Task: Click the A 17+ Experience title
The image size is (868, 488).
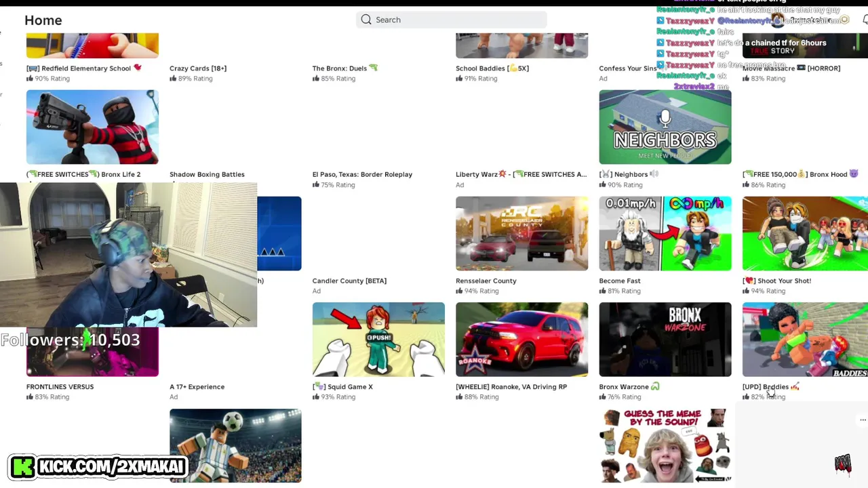Action: [x=197, y=386]
